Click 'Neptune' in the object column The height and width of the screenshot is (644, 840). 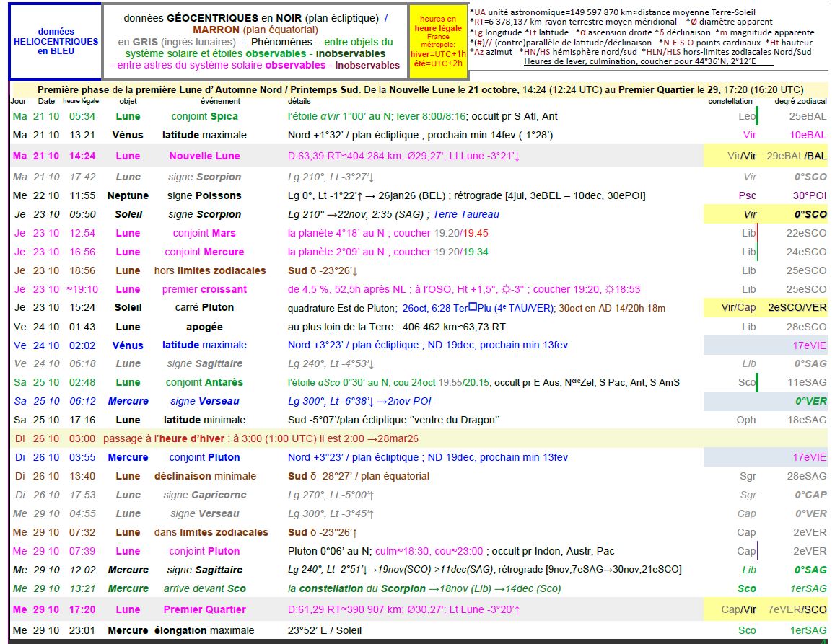128,195
